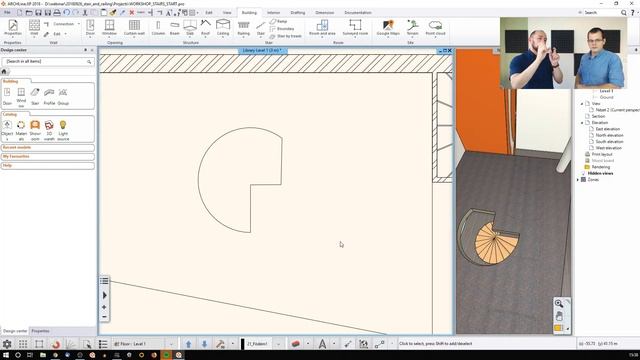Select Print layout in project tree
Viewport: 640px width, 360px height.
pos(602,154)
